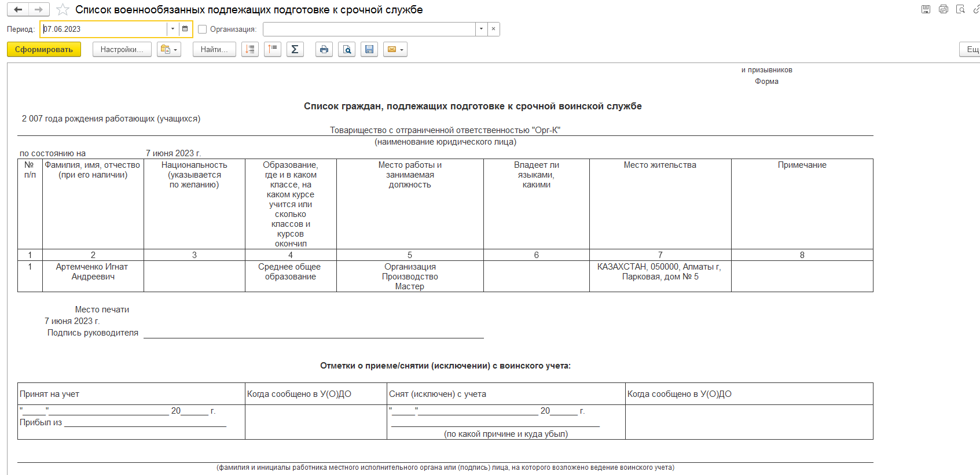Click the sum (Σ) toolbar button

pos(295,50)
